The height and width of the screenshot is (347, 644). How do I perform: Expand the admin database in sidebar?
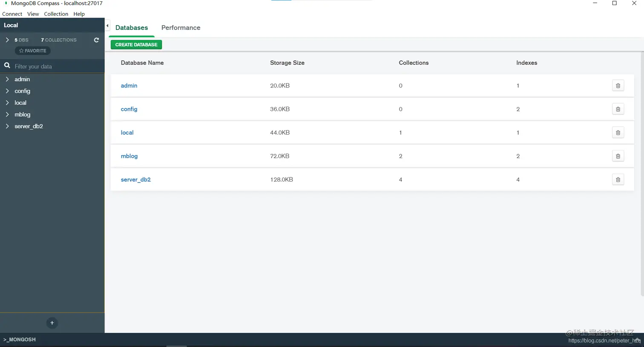(x=7, y=79)
